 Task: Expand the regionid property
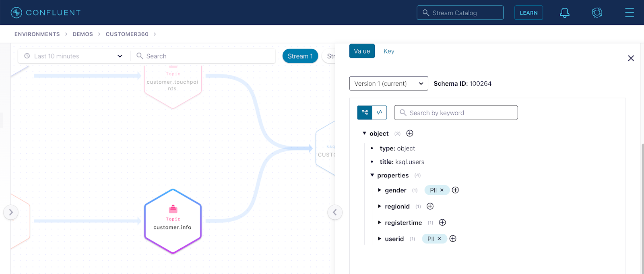(380, 206)
